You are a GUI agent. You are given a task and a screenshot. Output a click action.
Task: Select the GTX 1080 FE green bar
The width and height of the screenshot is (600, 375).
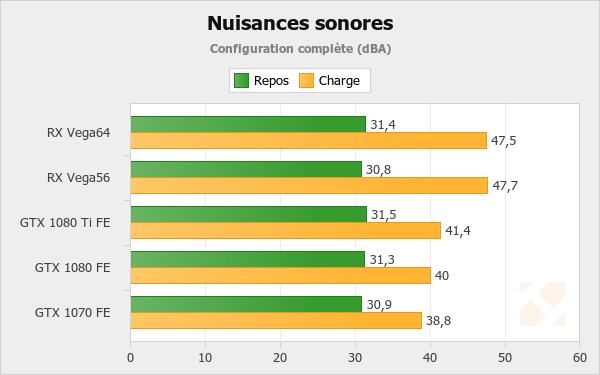click(x=248, y=259)
